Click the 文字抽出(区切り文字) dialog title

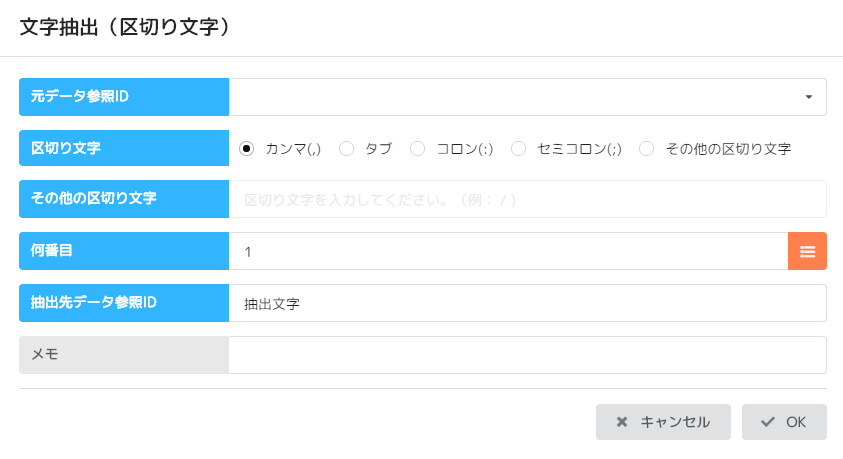(x=126, y=27)
